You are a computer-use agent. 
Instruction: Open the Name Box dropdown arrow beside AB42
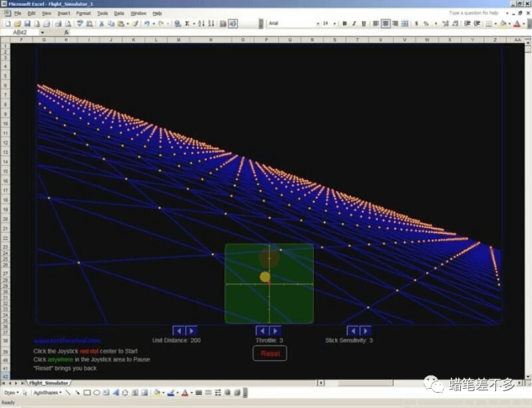43,33
